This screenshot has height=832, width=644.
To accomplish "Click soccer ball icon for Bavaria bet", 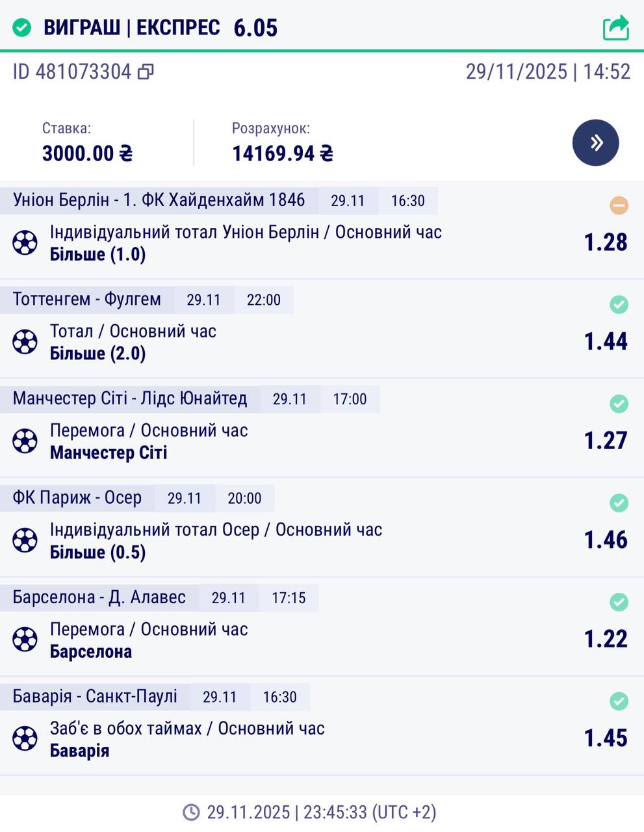I will tap(25, 739).
